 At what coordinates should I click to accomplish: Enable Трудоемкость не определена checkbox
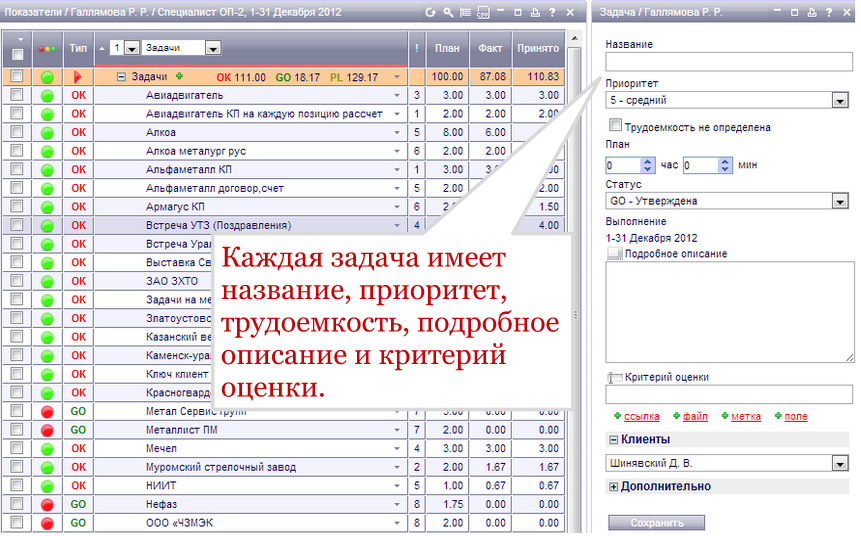[x=616, y=125]
